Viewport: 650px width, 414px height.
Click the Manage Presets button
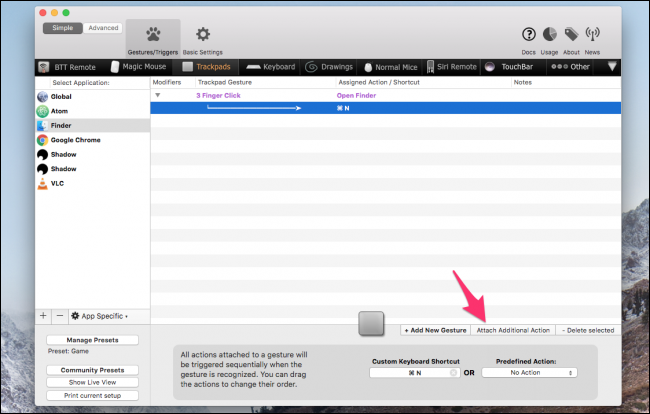tap(93, 340)
